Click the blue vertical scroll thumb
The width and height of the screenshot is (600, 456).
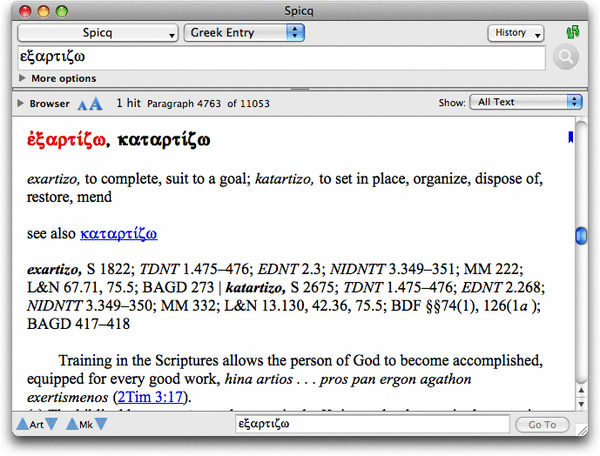(581, 236)
